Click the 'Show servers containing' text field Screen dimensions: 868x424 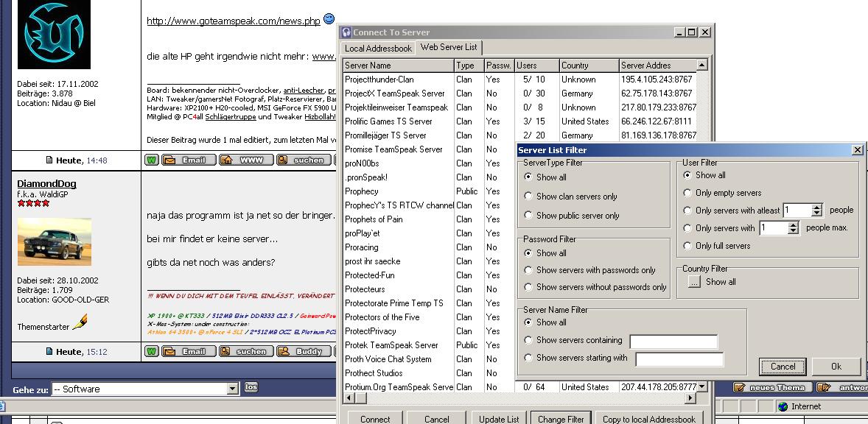pyautogui.click(x=673, y=342)
